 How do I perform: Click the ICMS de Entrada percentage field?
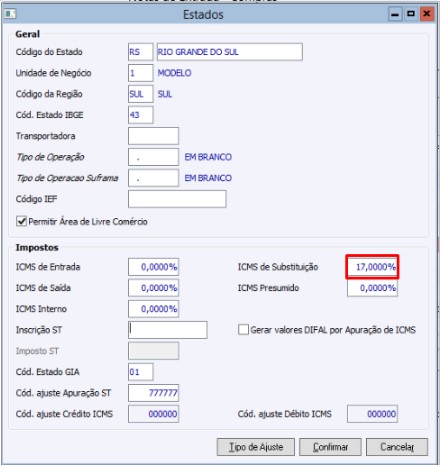point(153,267)
